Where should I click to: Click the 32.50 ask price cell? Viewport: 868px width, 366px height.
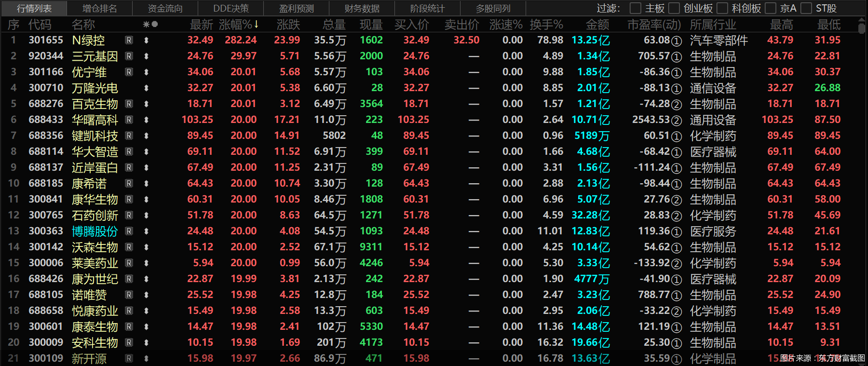(466, 41)
